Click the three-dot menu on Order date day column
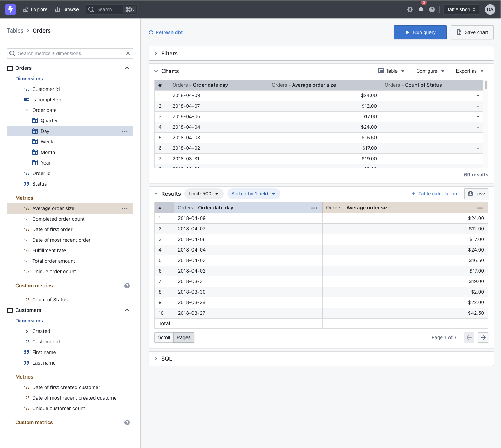This screenshot has width=501, height=448. coord(314,208)
